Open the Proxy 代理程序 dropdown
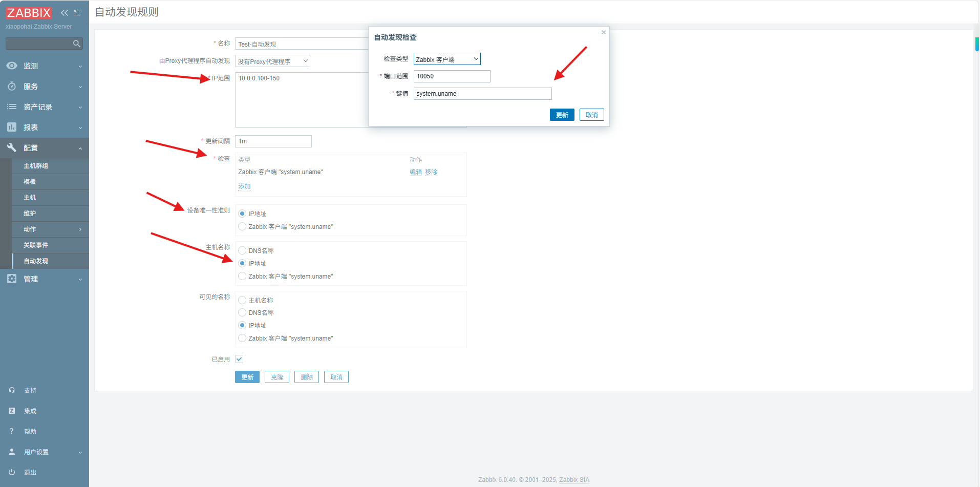This screenshot has width=980, height=487. point(272,60)
